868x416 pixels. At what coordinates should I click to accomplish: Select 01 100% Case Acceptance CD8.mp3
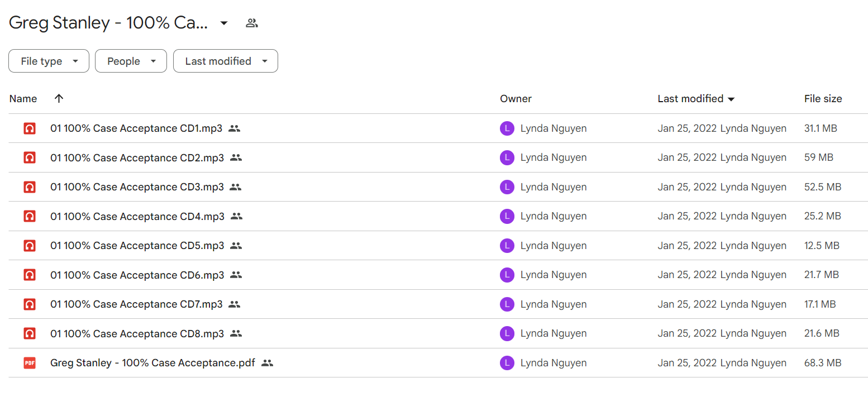[137, 333]
